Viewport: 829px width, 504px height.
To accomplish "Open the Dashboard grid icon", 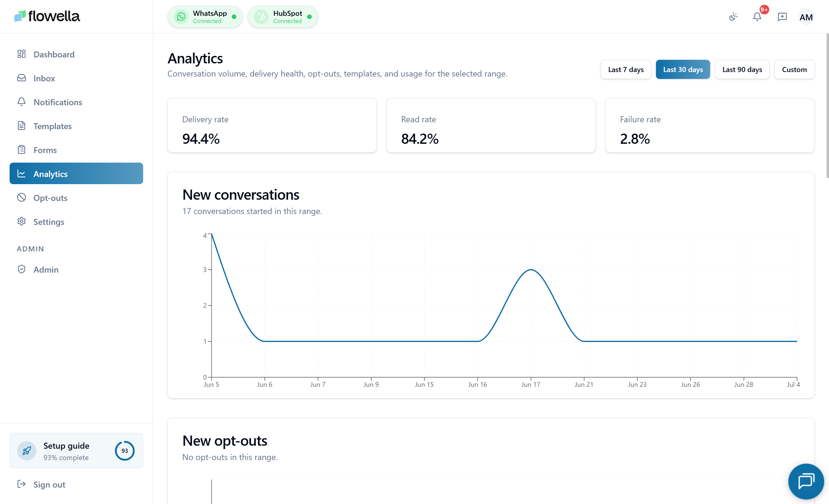I will [22, 54].
